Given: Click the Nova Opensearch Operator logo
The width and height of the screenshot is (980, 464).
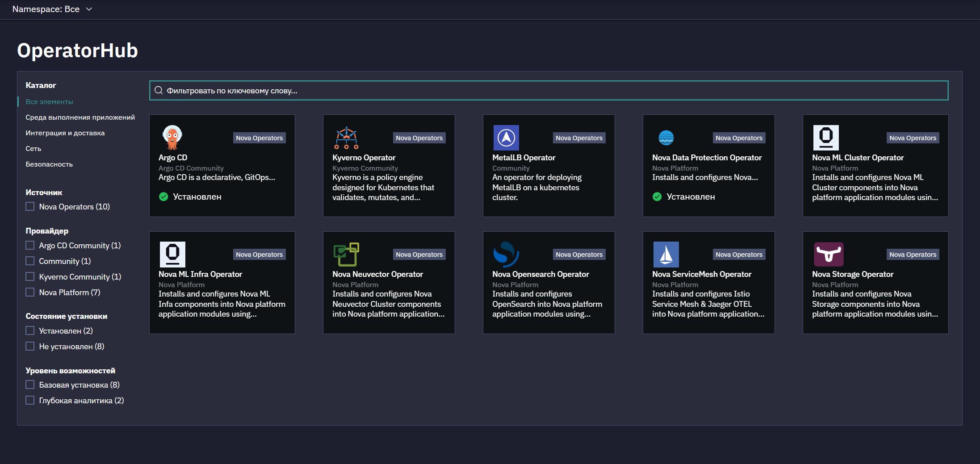Looking at the screenshot, I should [506, 254].
